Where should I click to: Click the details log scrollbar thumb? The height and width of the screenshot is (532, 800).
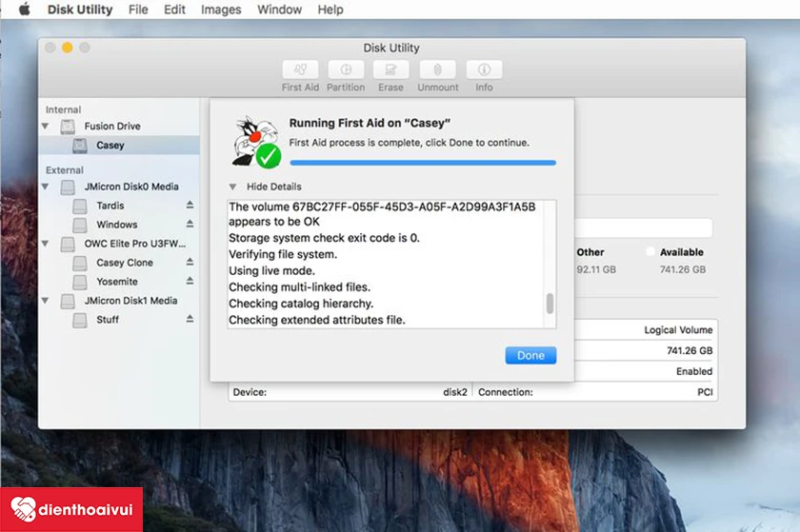(x=550, y=304)
